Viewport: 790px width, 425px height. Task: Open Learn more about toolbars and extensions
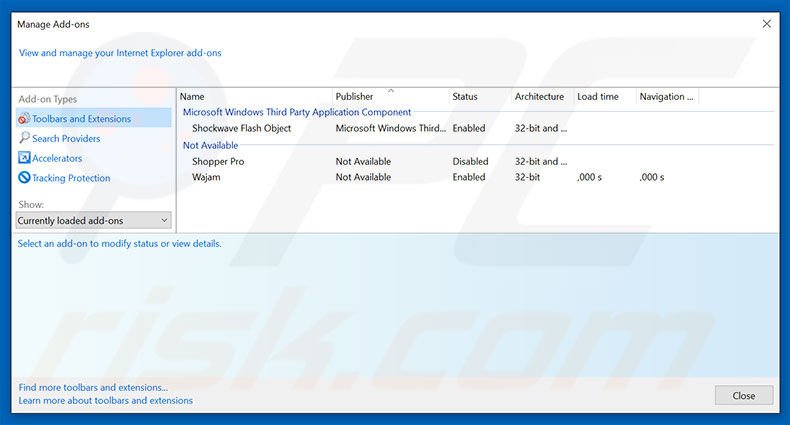(x=105, y=401)
